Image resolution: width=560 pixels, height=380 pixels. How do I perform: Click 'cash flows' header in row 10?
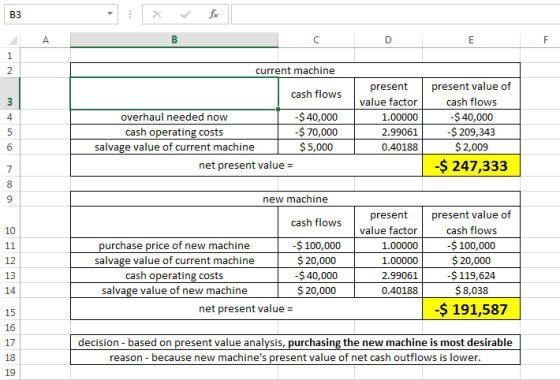point(316,222)
